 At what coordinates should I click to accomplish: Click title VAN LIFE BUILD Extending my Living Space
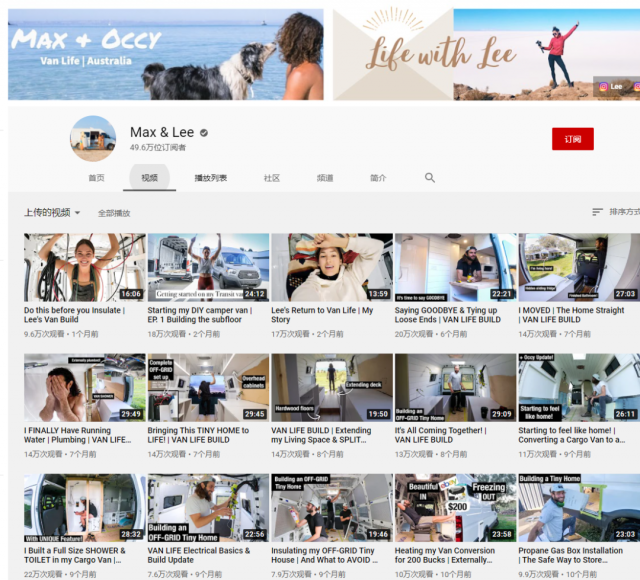[x=321, y=435]
